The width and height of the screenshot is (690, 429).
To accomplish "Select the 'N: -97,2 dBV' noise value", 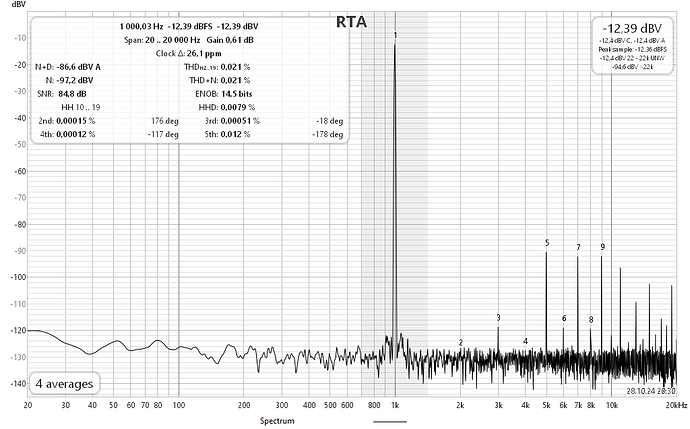I will pyautogui.click(x=70, y=81).
